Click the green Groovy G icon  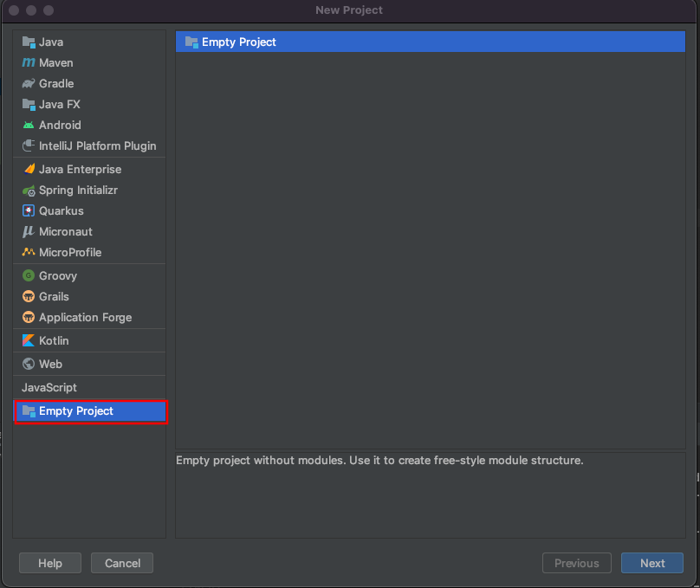point(29,275)
